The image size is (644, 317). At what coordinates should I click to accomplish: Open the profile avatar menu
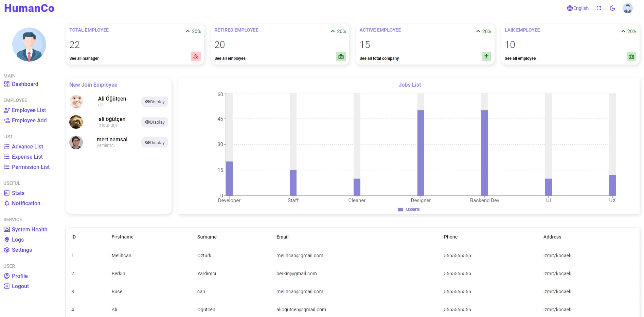(x=628, y=8)
